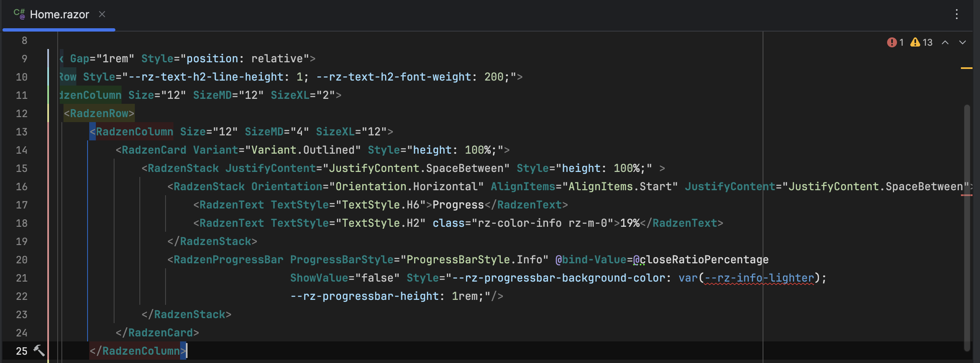Screen dimensions: 980x363
Task: Click the Orientation.Horizontal value on line 16
Action: (x=406, y=186)
